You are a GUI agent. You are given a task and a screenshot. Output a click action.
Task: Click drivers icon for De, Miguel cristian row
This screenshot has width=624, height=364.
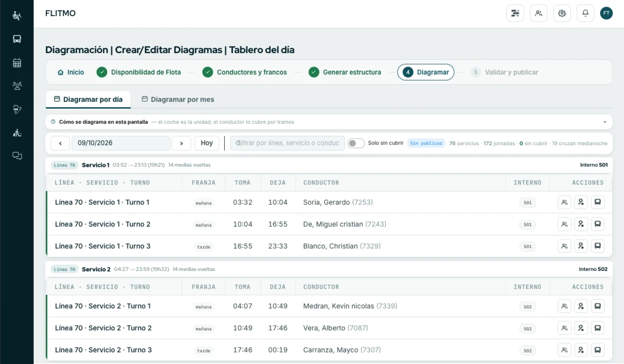pos(564,224)
